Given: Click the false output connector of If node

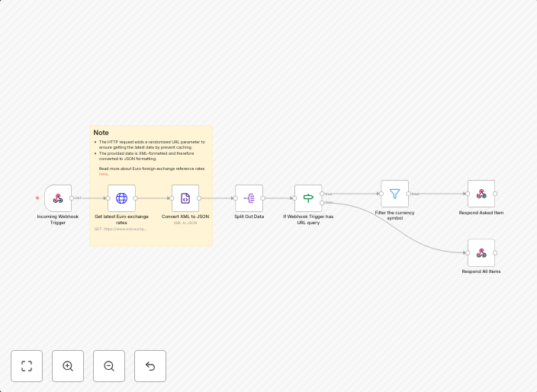Looking at the screenshot, I should [323, 202].
